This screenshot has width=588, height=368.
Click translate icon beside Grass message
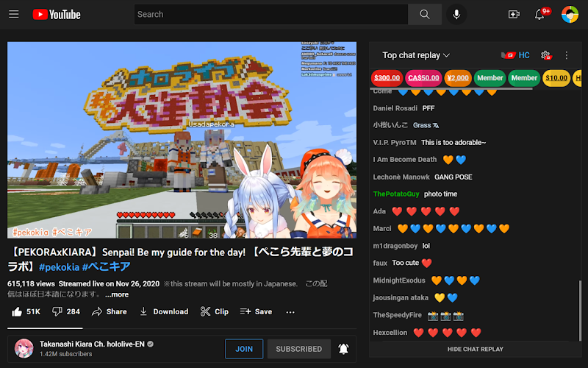tap(436, 125)
